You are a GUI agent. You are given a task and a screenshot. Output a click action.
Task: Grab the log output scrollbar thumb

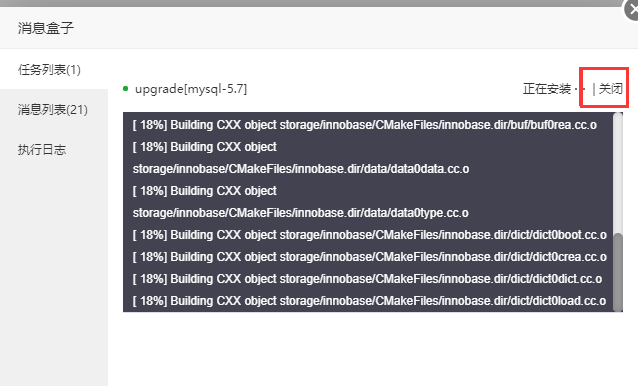[x=618, y=272]
